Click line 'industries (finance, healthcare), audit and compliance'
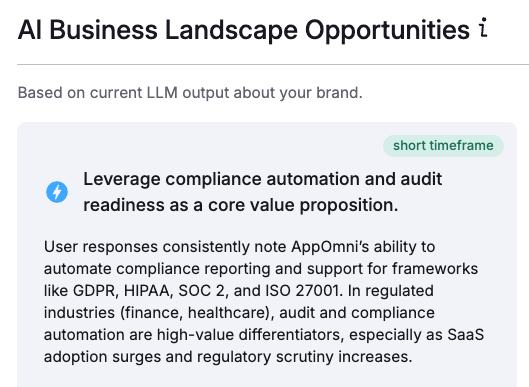529x387 pixels. tap(239, 313)
